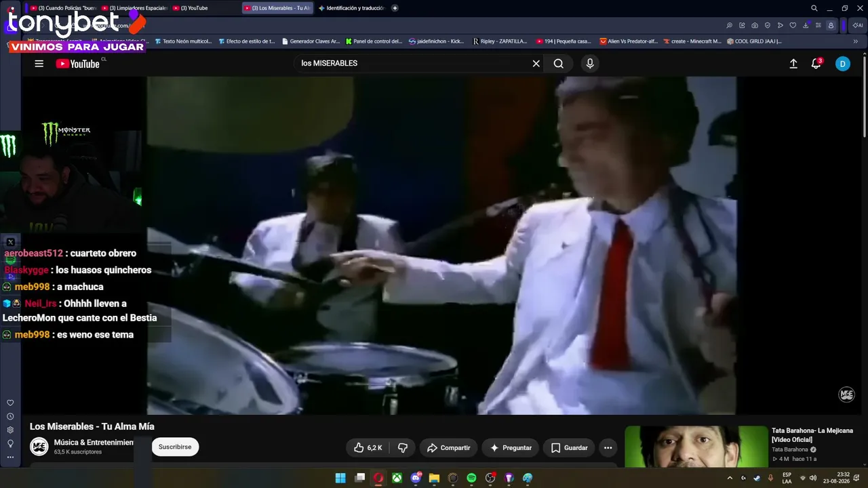Download page via browser toolbar icon

[805, 26]
